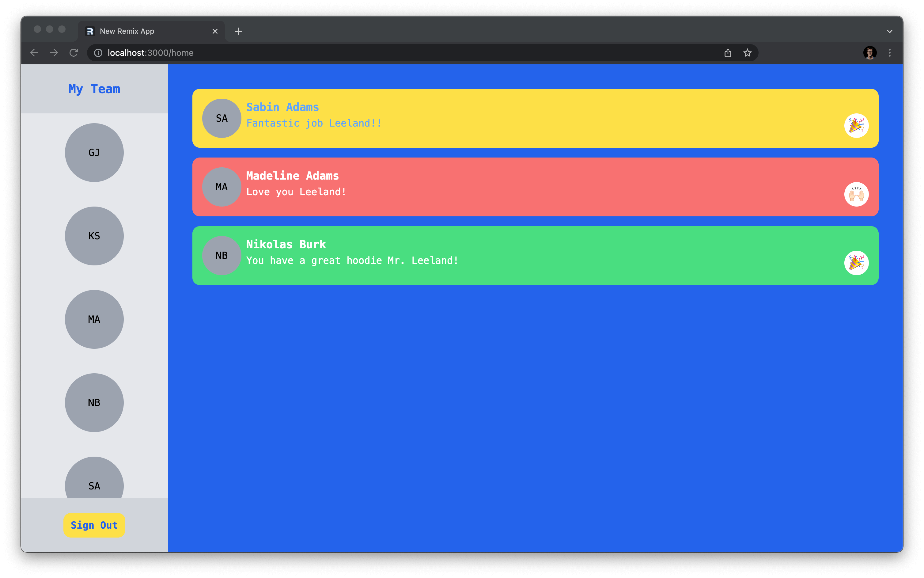Click the share page icon in the address bar
Viewport: 924px width, 578px height.
click(x=728, y=53)
